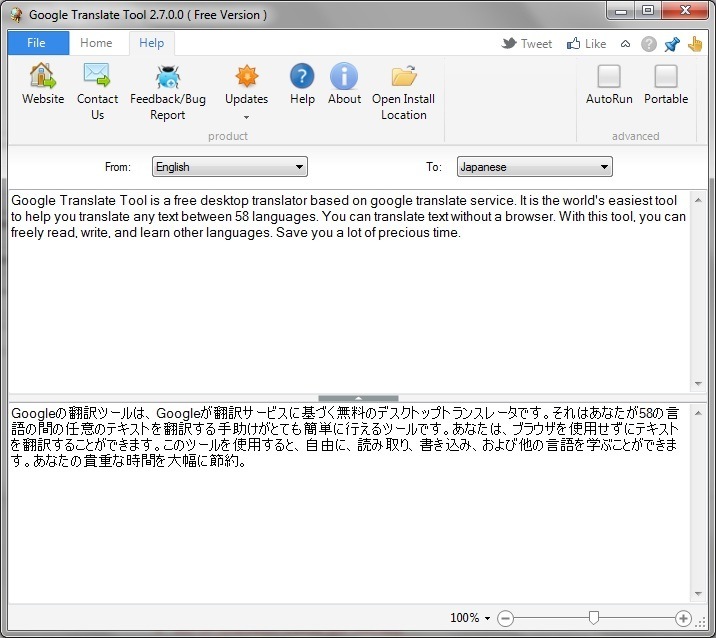Viewport: 716px width, 638px height.
Task: Click the Contact Us envelope icon
Action: click(x=97, y=77)
